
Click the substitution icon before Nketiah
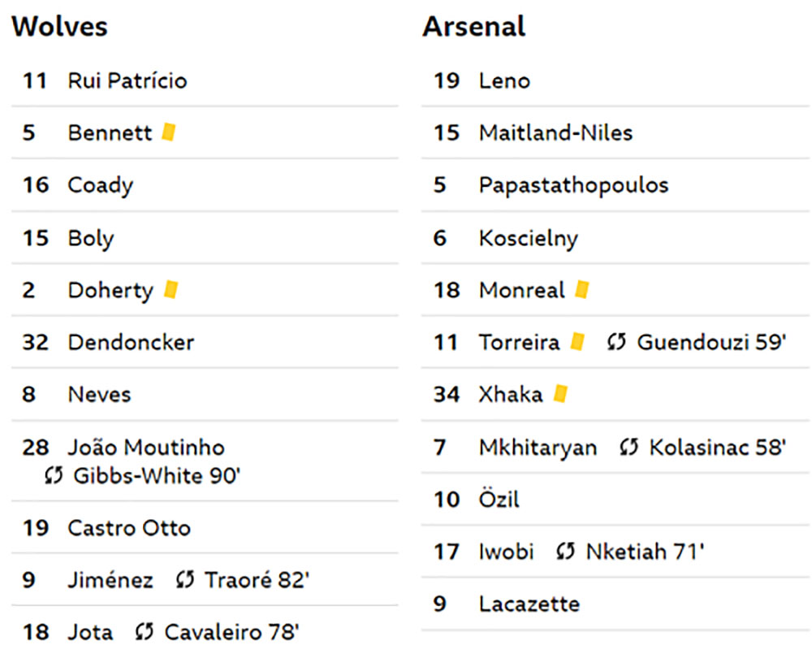pyautogui.click(x=565, y=552)
